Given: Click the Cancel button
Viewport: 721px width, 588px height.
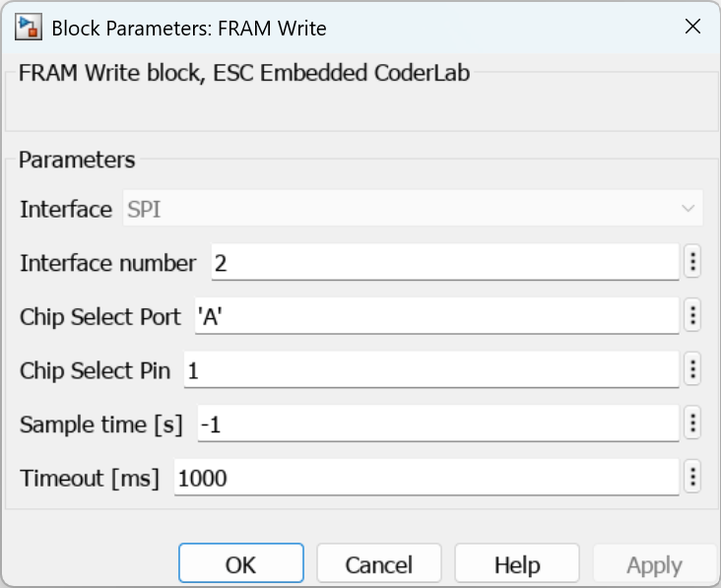Looking at the screenshot, I should [379, 563].
